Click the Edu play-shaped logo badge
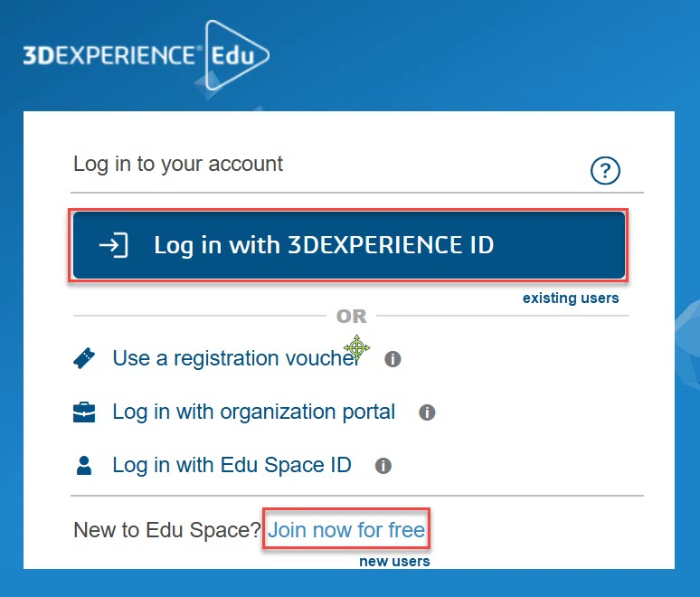Viewport: 700px width, 597px height. coord(237,55)
